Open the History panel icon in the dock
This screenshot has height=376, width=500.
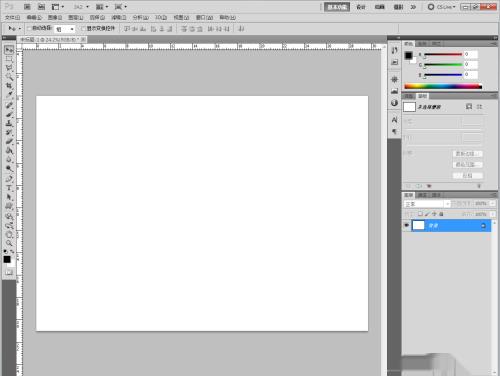click(394, 50)
